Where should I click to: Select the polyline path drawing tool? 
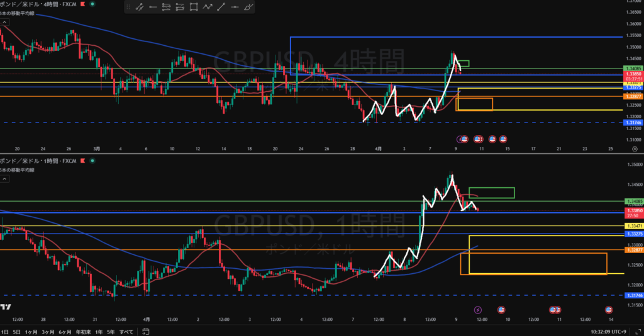click(x=208, y=8)
